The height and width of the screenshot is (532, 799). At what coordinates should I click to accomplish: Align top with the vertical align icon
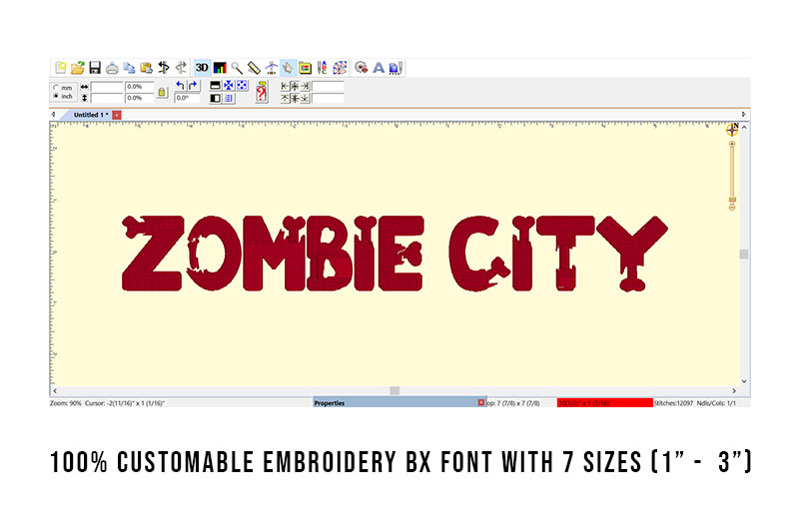[x=285, y=98]
